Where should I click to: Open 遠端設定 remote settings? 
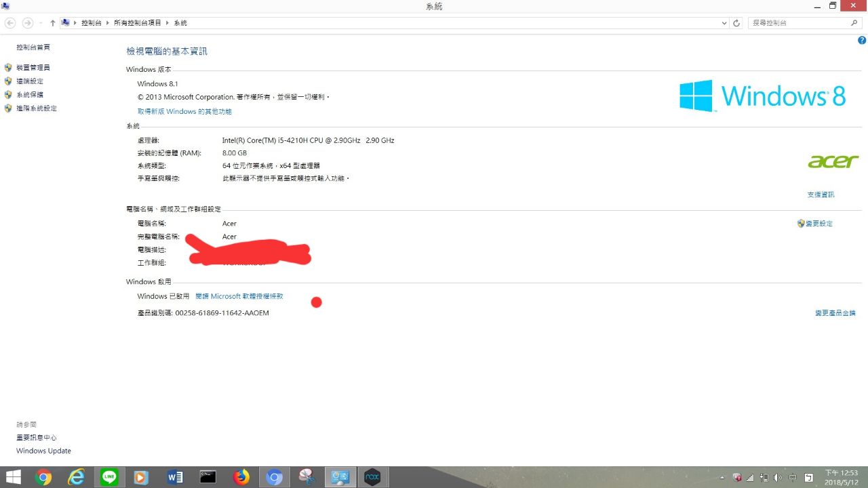(30, 81)
